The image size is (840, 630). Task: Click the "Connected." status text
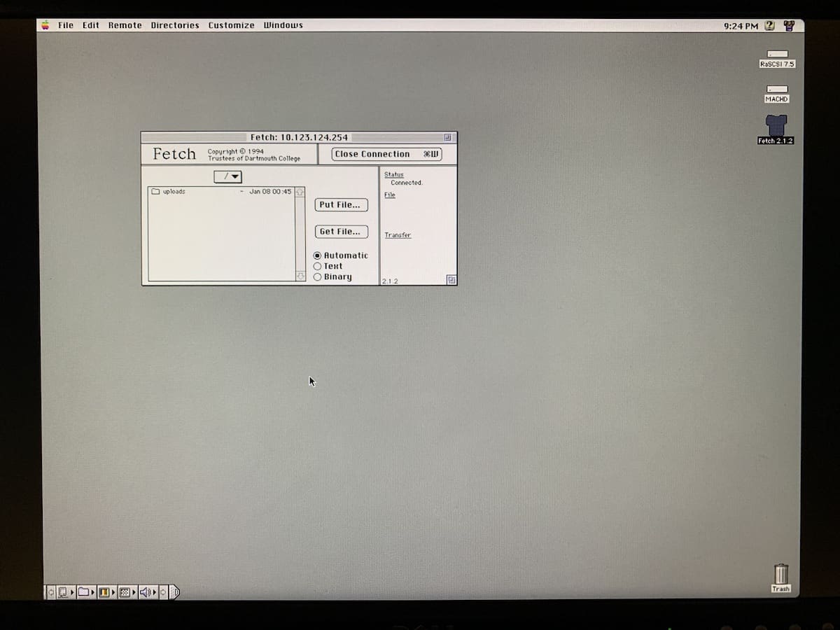[407, 183]
